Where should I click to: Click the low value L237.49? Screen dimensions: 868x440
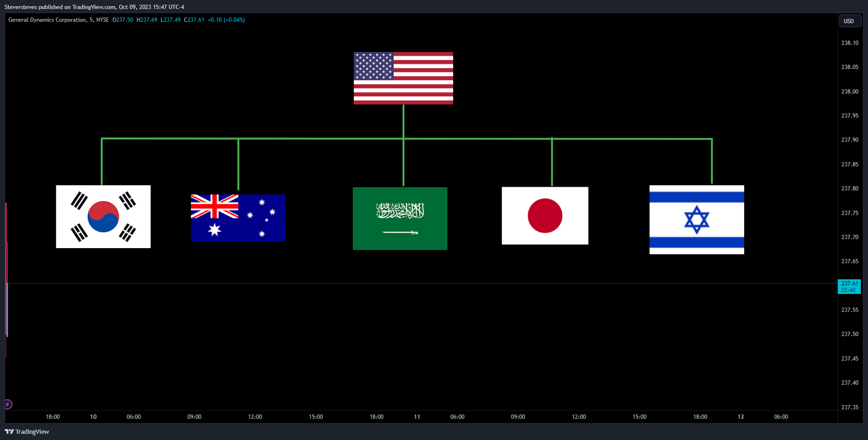(x=171, y=20)
